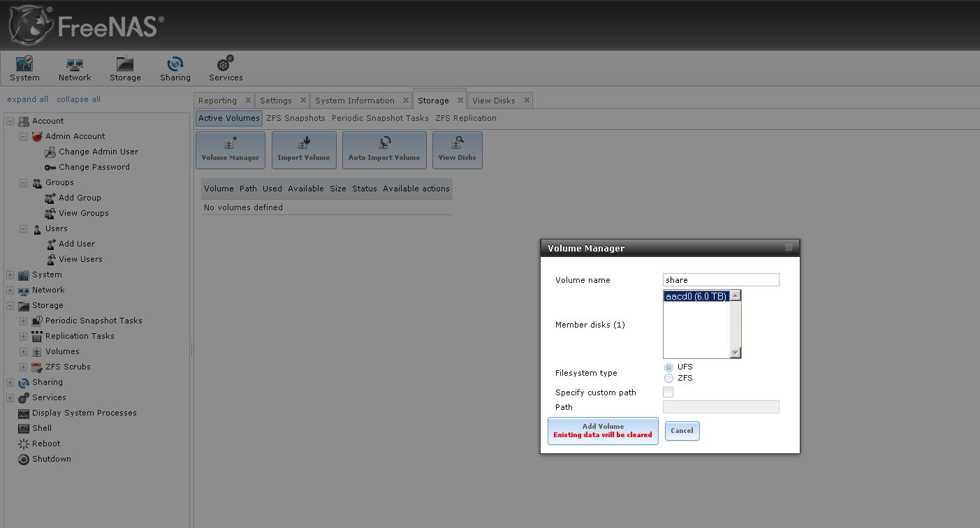Enable the Specify custom path checkbox

click(668, 393)
